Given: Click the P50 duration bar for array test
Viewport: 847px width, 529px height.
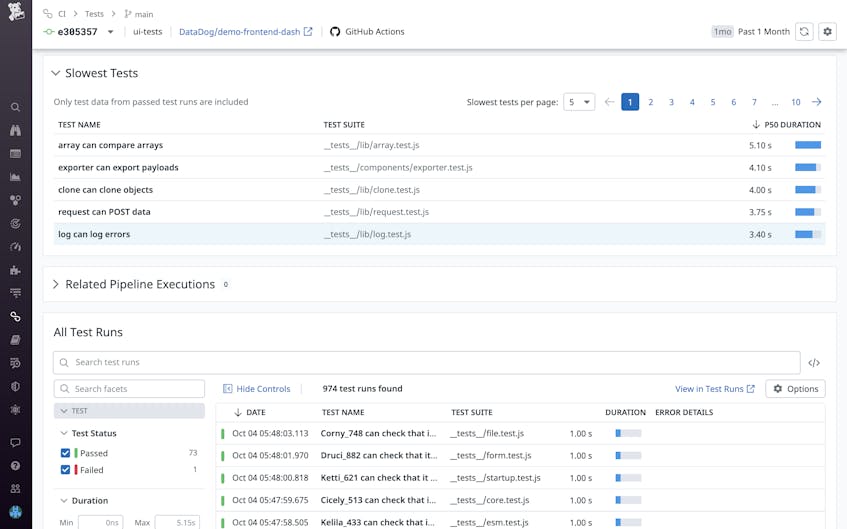Looking at the screenshot, I should pyautogui.click(x=808, y=145).
